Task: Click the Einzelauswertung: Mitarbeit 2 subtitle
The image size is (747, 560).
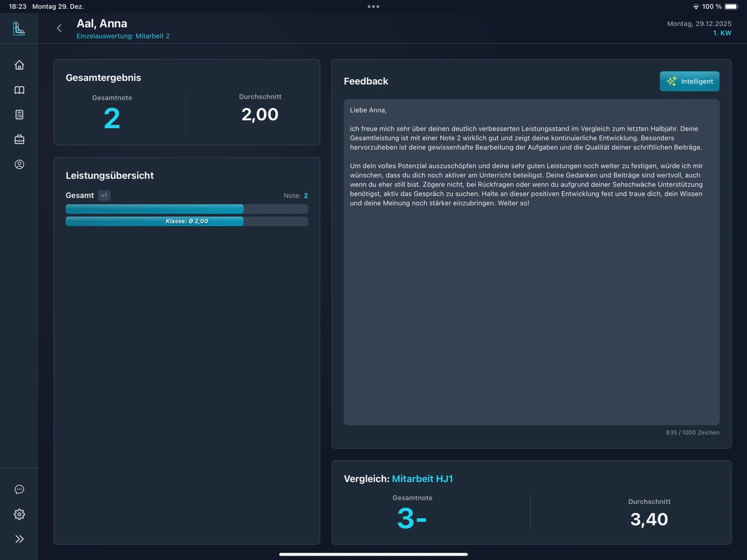Action: tap(123, 36)
